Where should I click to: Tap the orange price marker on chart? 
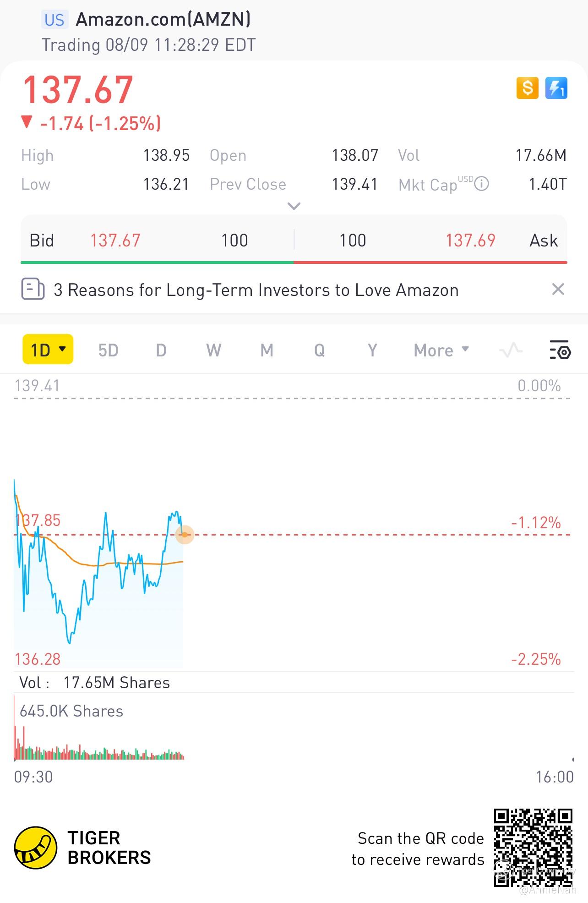click(185, 535)
